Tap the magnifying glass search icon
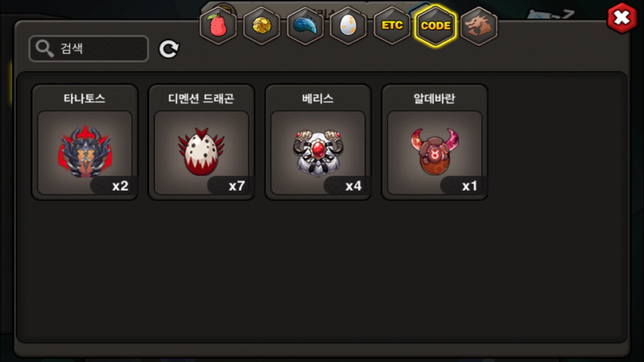This screenshot has width=644, height=362. coord(45,49)
